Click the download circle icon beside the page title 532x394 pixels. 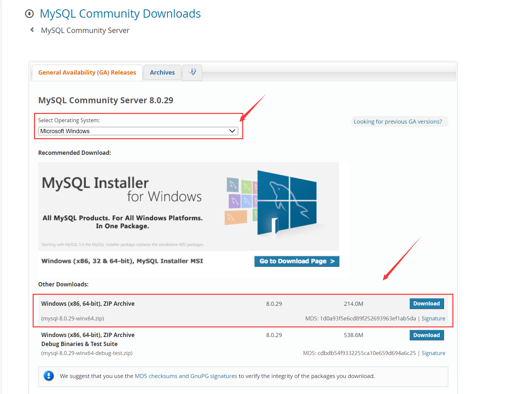click(x=29, y=14)
